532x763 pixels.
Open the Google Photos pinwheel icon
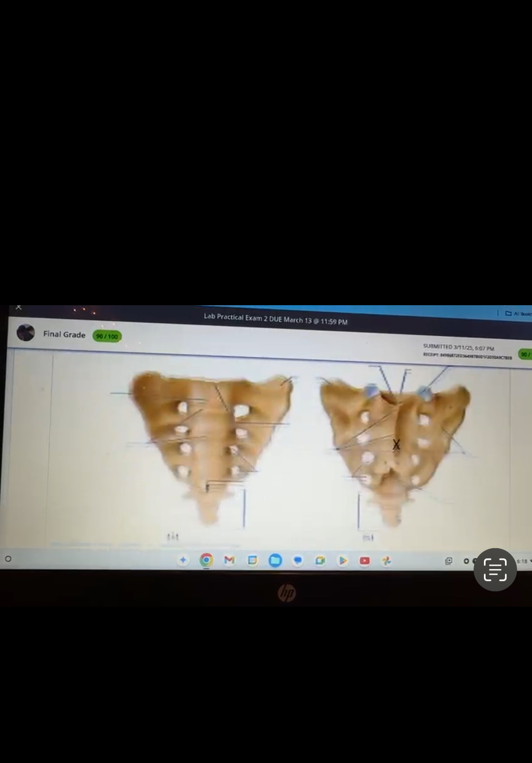coord(387,561)
